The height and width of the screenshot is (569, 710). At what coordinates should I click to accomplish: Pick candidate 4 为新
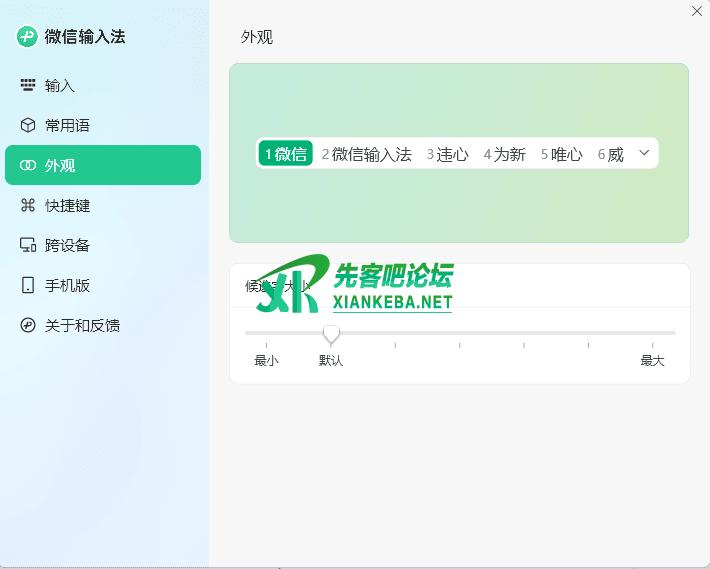click(505, 154)
